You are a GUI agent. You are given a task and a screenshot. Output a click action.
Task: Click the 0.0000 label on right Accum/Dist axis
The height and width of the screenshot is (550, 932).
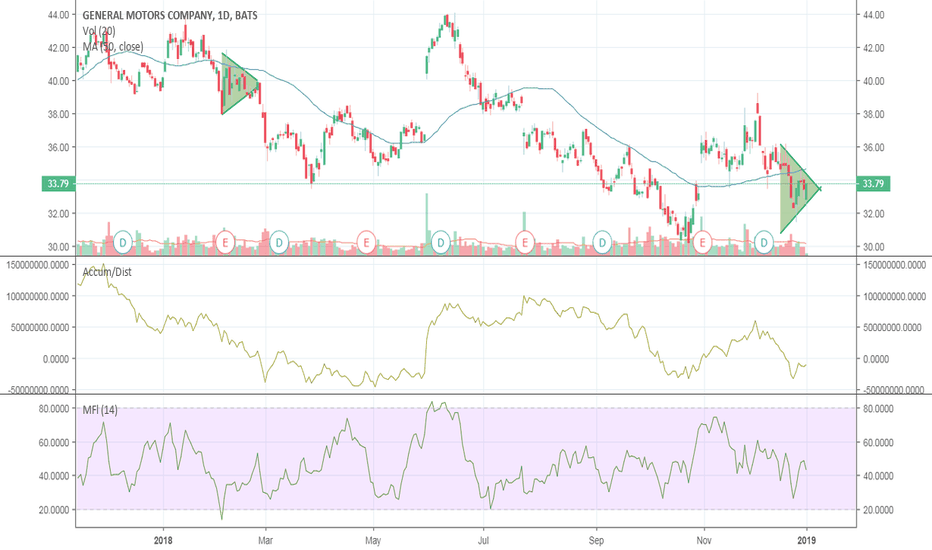876,359
